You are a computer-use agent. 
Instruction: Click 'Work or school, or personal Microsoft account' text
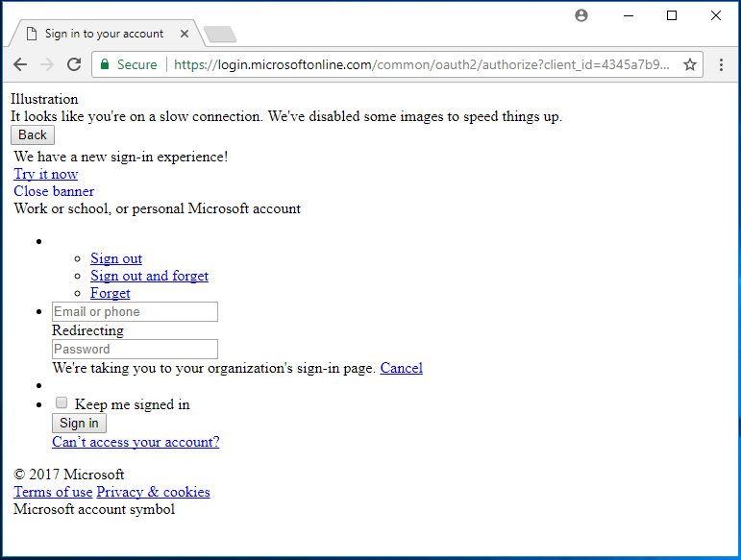click(158, 208)
